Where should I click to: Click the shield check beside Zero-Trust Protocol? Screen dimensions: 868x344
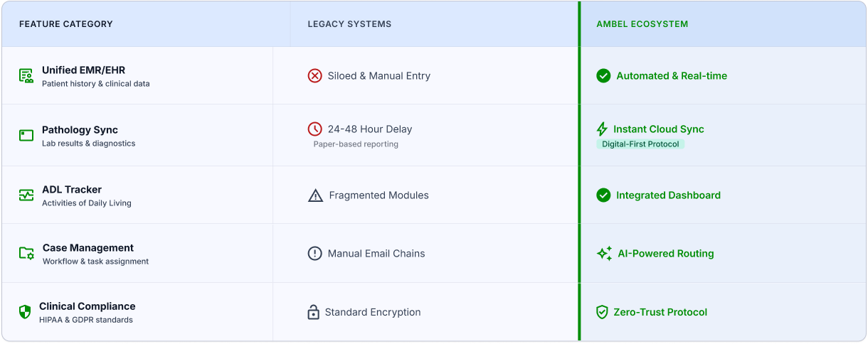click(x=602, y=312)
